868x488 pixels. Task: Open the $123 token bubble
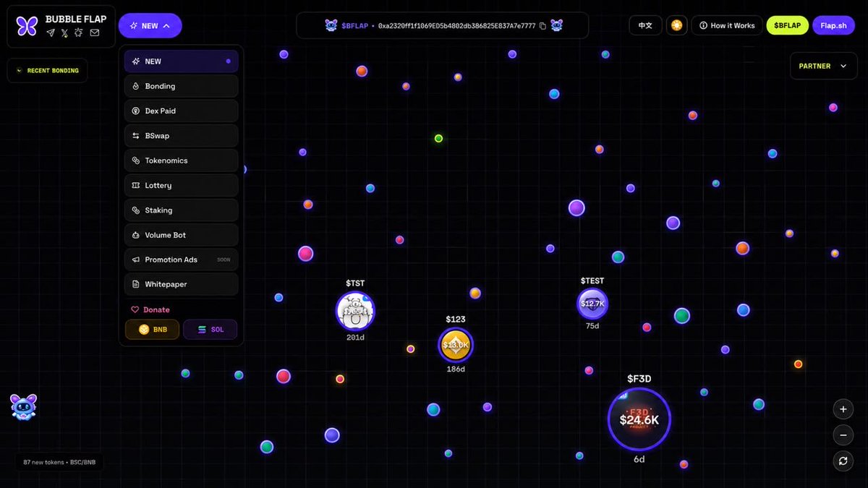(456, 345)
